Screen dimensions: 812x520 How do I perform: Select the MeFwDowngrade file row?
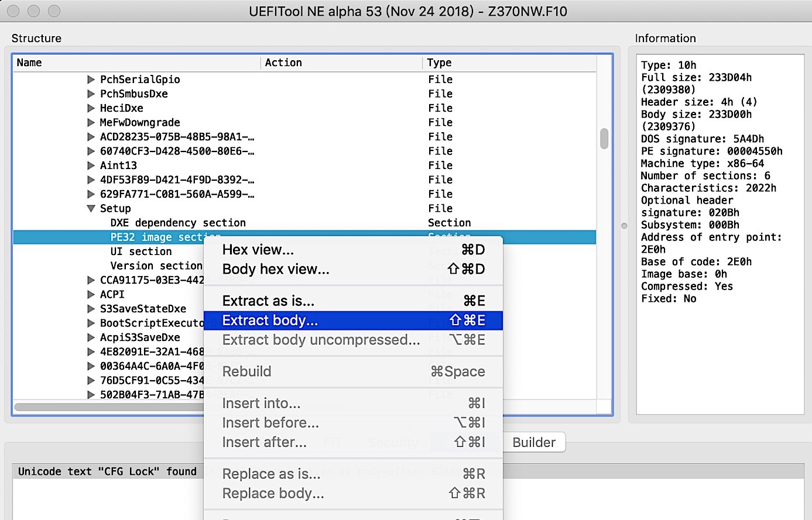(304, 122)
